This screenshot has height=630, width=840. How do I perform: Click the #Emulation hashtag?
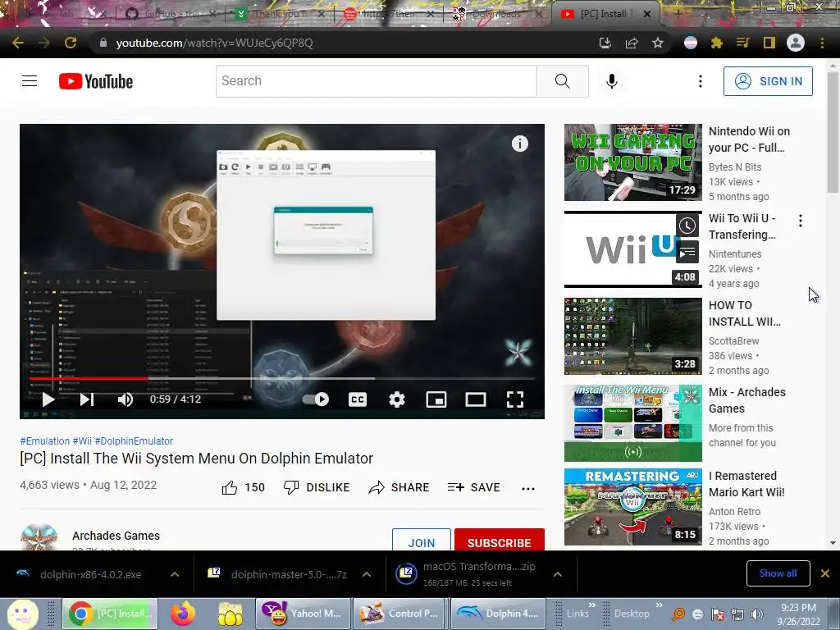pos(44,441)
